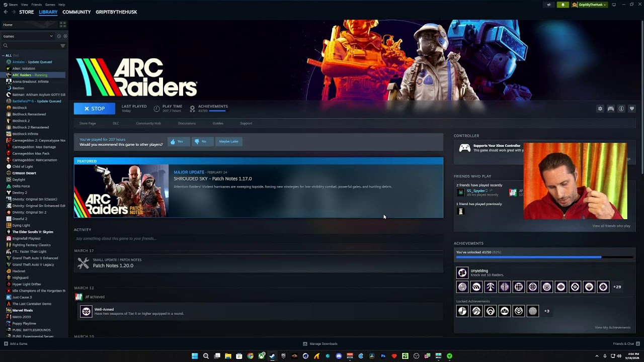Expand the Games filter dropdown
Viewport: 644px width, 362px height.
(28, 36)
